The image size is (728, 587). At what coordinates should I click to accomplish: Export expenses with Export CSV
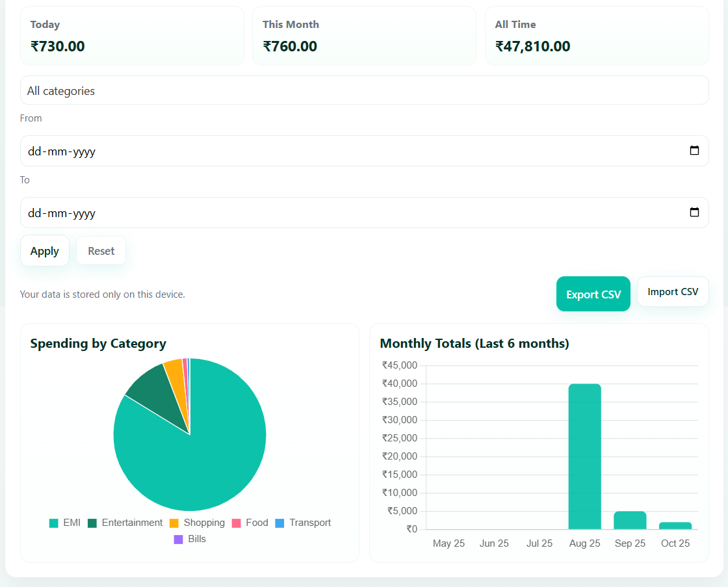(593, 294)
